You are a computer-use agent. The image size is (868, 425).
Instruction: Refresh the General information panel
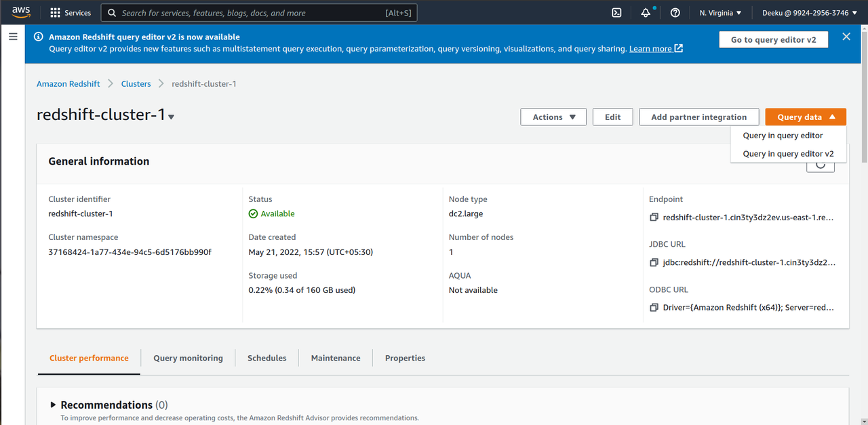[820, 165]
